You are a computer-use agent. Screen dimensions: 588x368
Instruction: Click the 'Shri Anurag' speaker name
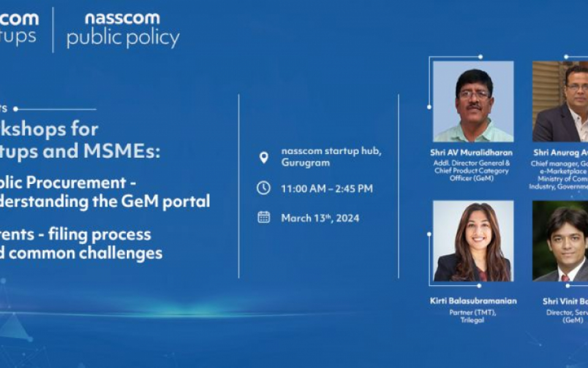click(561, 153)
